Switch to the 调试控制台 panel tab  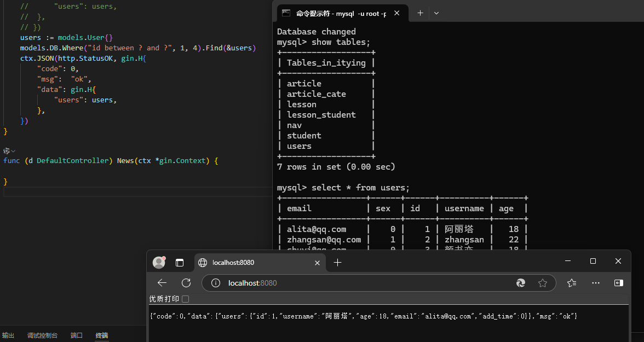[x=42, y=335]
